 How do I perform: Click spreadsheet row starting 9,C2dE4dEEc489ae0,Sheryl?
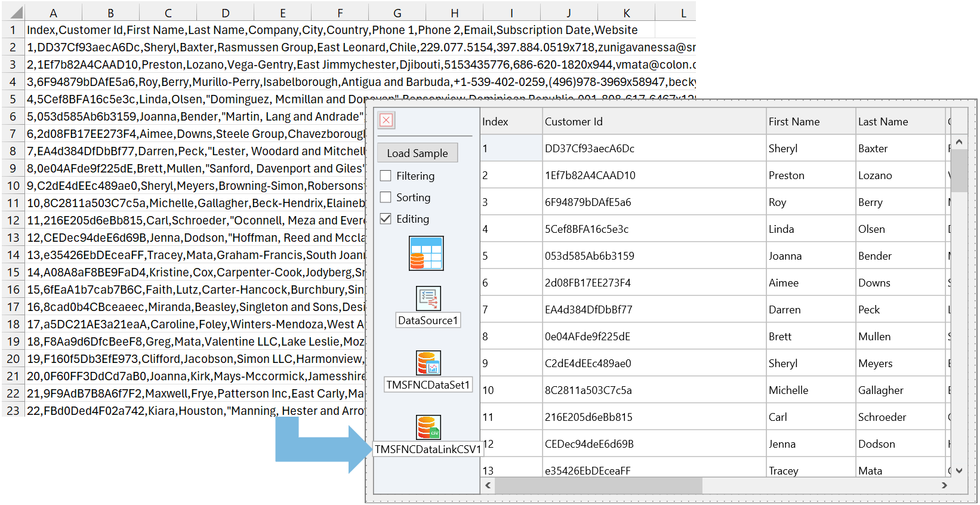(x=195, y=186)
